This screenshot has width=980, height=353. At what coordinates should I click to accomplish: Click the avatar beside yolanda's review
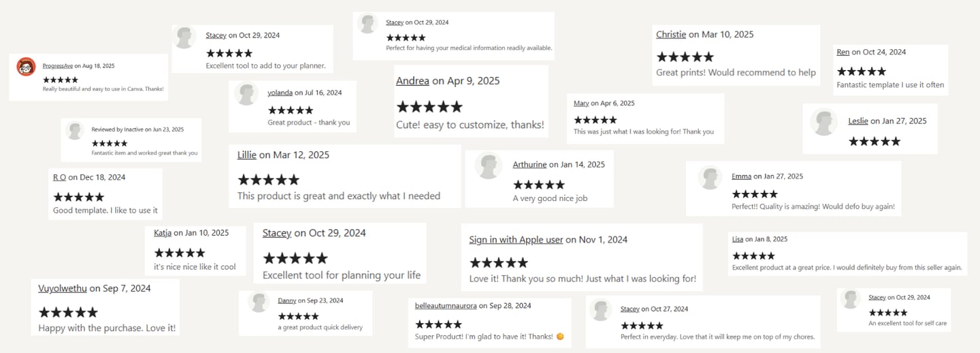tap(246, 94)
